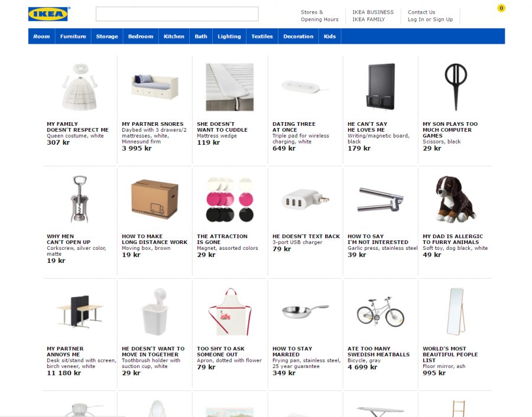Image resolution: width=532 pixels, height=417 pixels.
Task: Open the dotted apron product image
Action: coord(230,311)
